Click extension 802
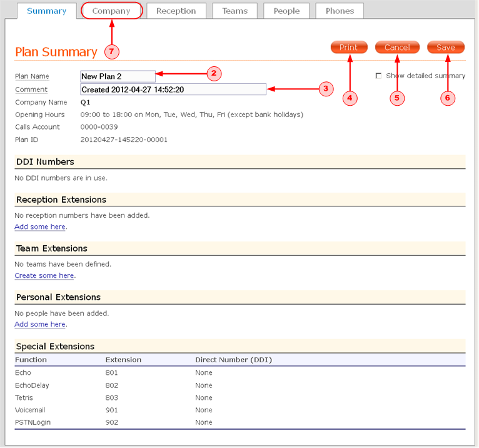Image resolution: width=479 pixels, height=448 pixels. (x=112, y=385)
